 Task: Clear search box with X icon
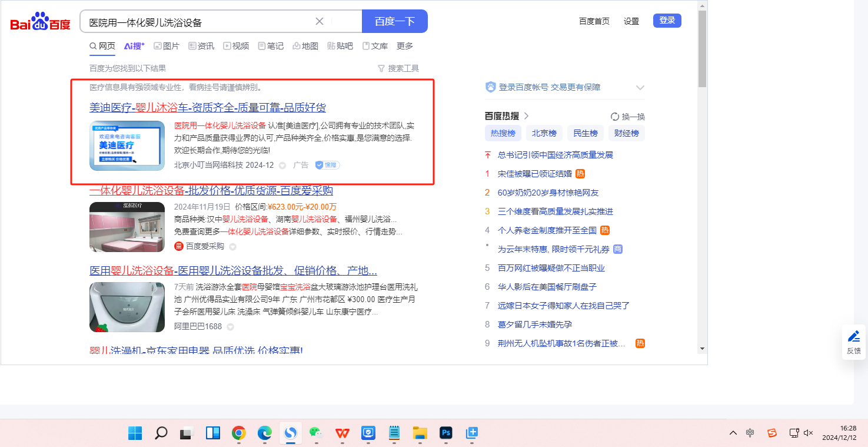320,22
